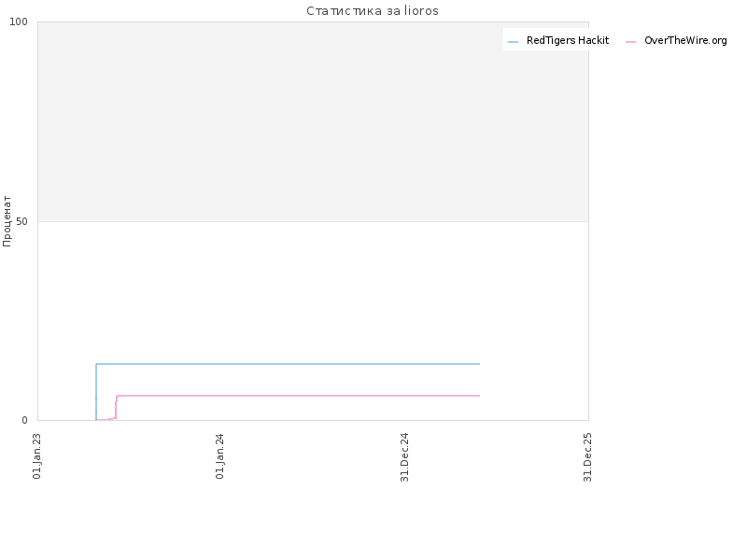Image resolution: width=747 pixels, height=560 pixels.
Task: Click the 01.Jan.23 date label
Action: (37, 455)
